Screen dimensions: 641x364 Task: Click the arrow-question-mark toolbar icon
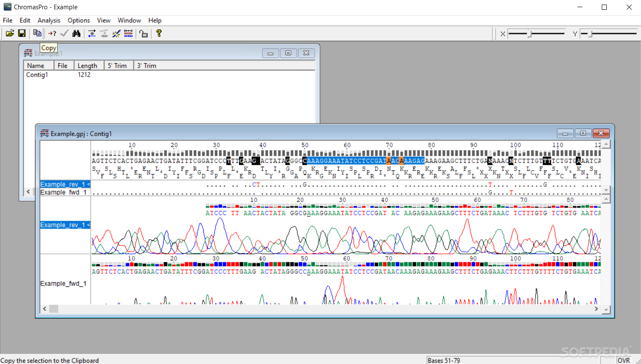click(52, 33)
